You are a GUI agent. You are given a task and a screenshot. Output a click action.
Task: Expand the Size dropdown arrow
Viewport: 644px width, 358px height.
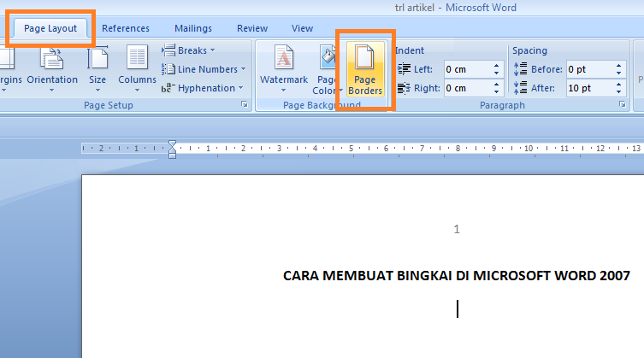click(x=97, y=91)
